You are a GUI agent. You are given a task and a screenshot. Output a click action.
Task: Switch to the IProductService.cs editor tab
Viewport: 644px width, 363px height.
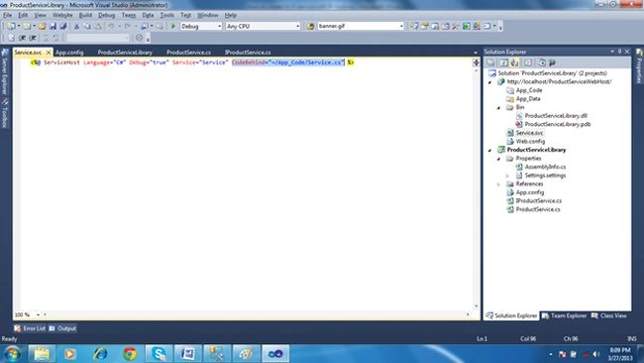[248, 53]
